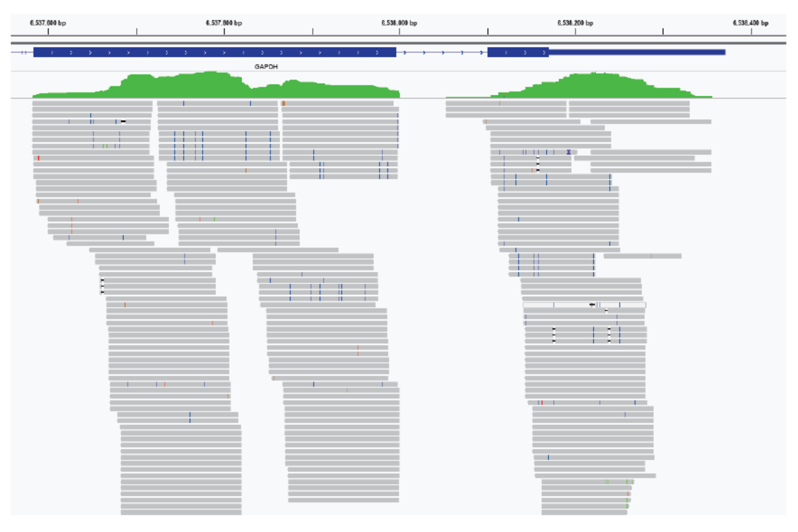Viewport: 798px width, 532px height.
Task: Click the 6.537.800 bp ruler label
Action: pos(224,23)
